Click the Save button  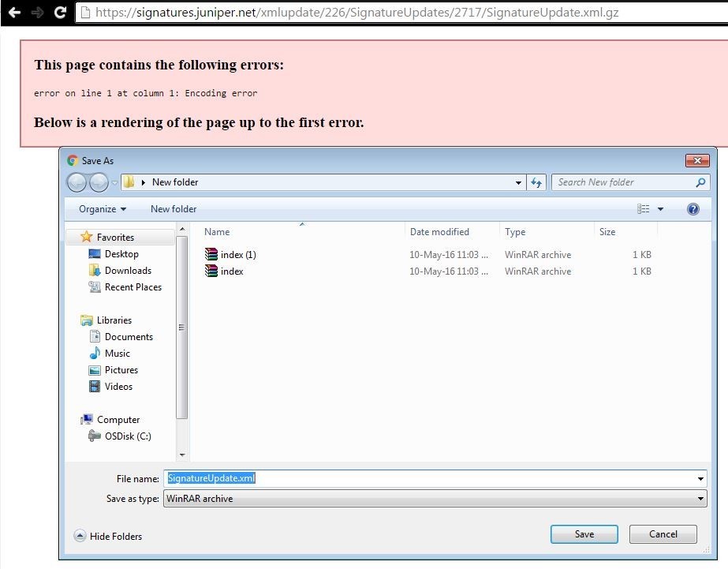[584, 534]
